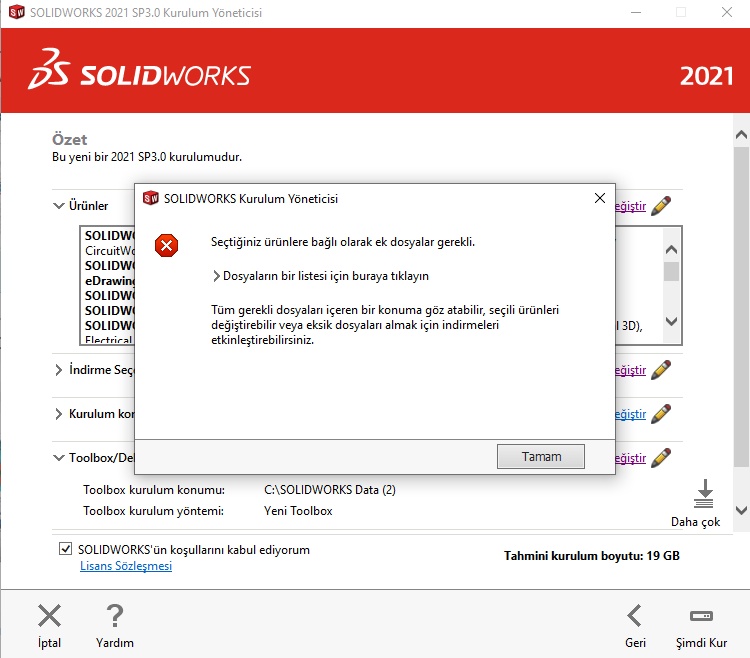Click the red error icon in dialog

pyautogui.click(x=166, y=245)
